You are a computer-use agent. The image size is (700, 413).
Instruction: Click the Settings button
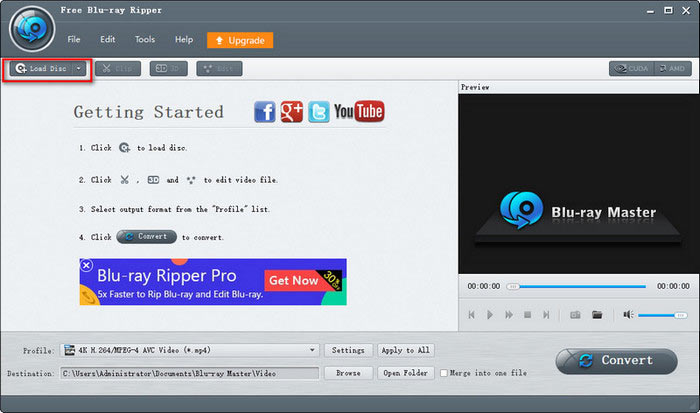(348, 350)
